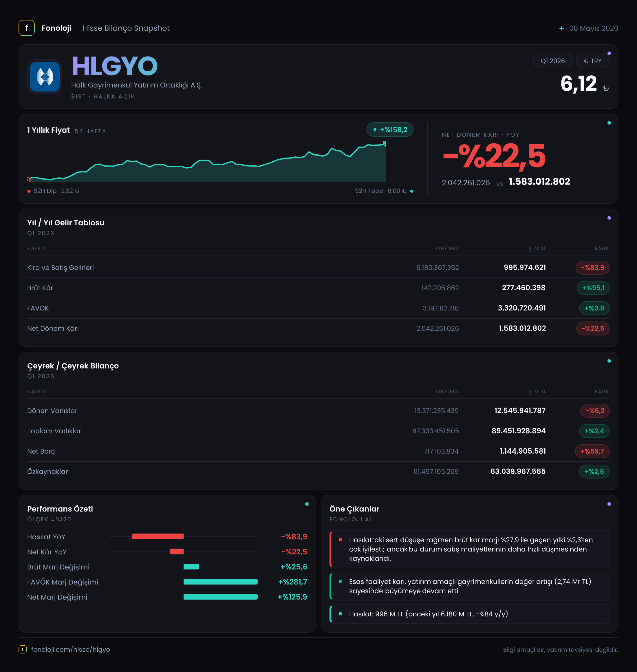The height and width of the screenshot is (672, 637).
Task: Click the -%22,5 badge in the Net Dönem Kârı table row
Action: [592, 328]
